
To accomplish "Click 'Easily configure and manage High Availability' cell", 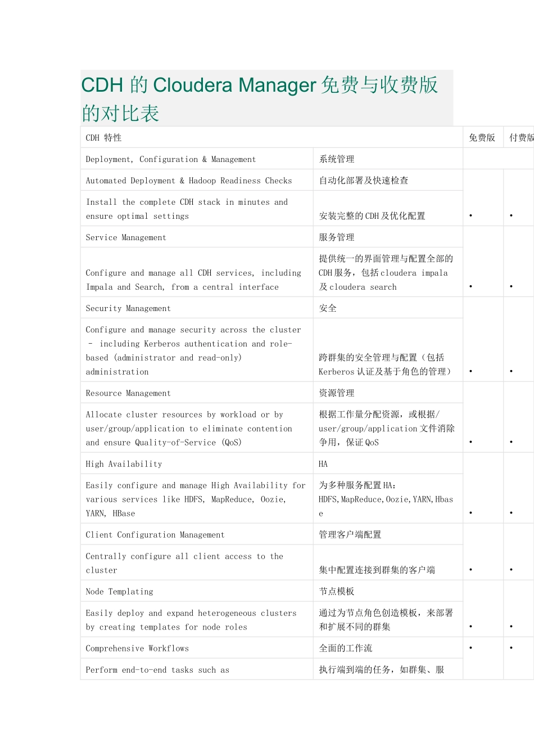I will click(x=197, y=499).
